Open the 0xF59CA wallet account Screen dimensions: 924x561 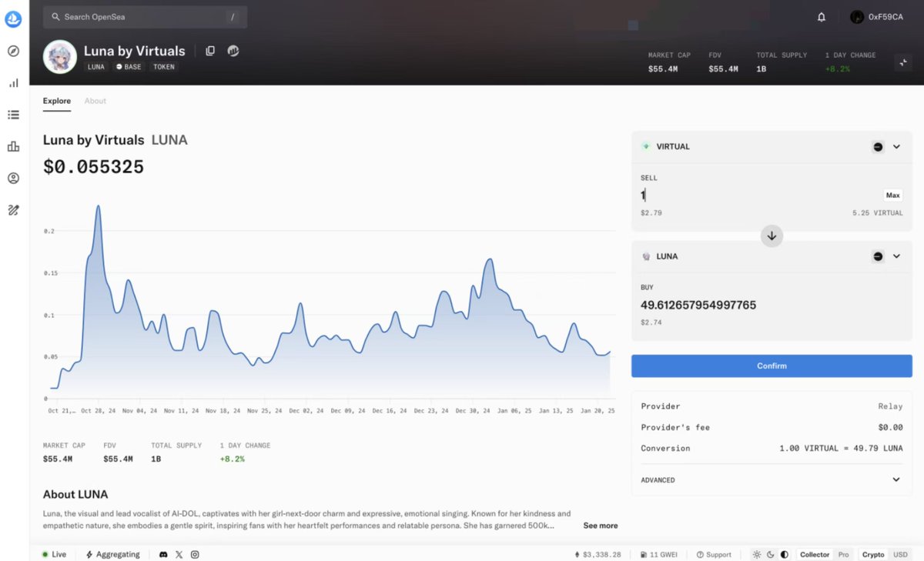[x=876, y=17]
